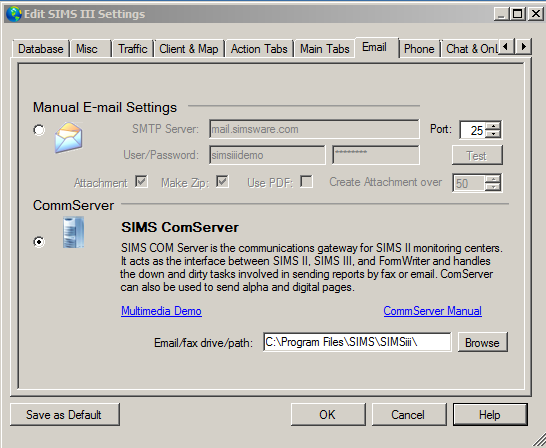This screenshot has height=448, width=546.
Task: Switch to the Traffic tab
Action: [133, 49]
